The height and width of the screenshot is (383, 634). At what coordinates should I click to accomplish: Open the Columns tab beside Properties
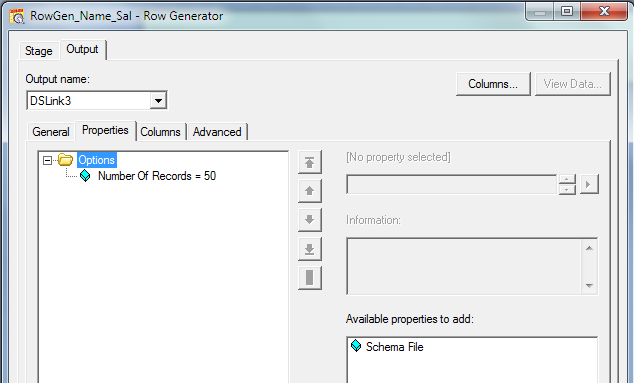coord(161,132)
